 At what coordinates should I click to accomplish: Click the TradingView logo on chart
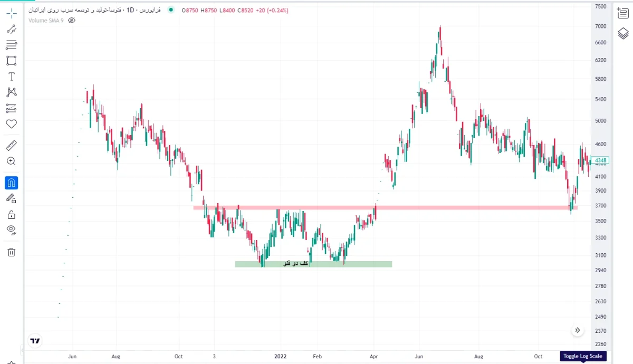(35, 341)
